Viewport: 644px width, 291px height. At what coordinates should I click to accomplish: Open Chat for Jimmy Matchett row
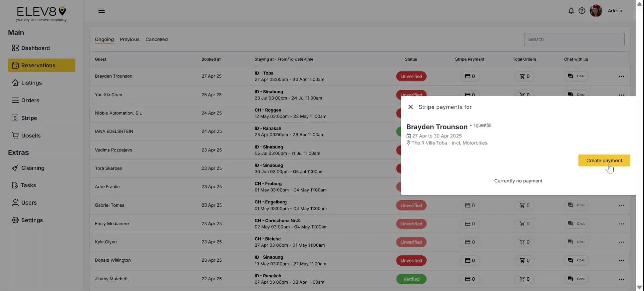[576, 279]
